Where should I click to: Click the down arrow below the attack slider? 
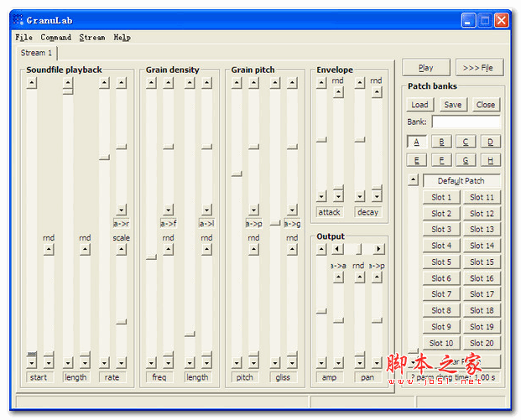coord(321,196)
